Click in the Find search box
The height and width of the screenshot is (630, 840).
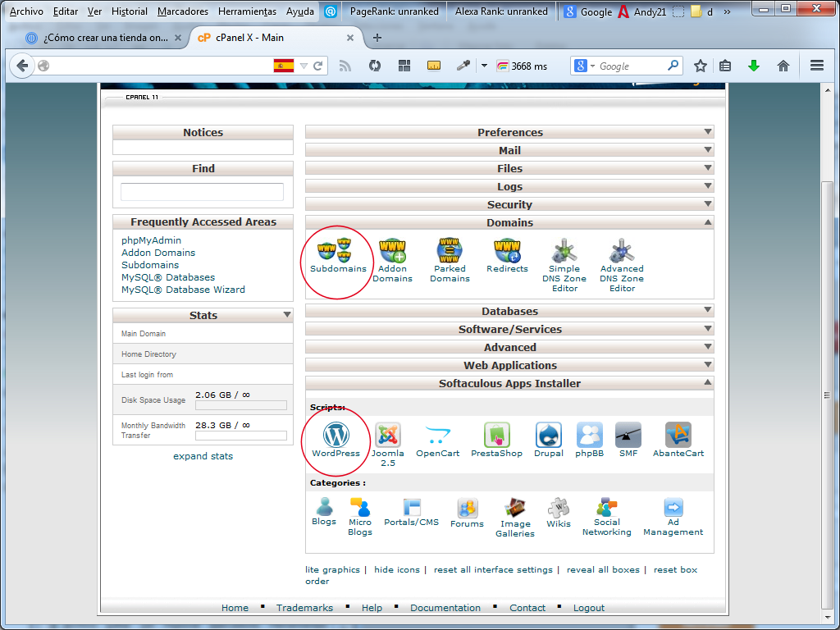(x=202, y=192)
